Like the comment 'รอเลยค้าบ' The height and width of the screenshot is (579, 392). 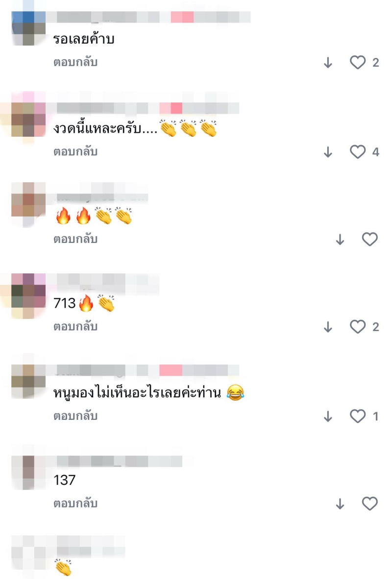pos(358,62)
